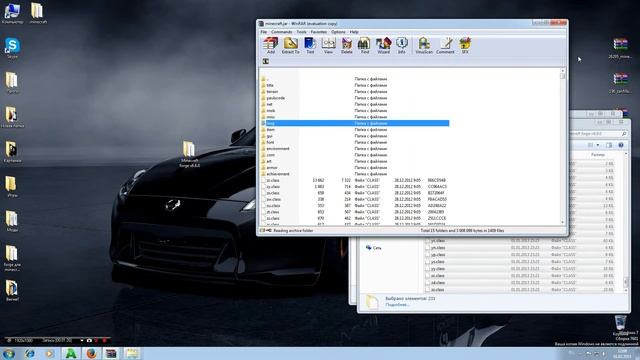The image size is (640, 360).
Task: Click the WinRAR list vertical scrollbar
Action: 563,147
